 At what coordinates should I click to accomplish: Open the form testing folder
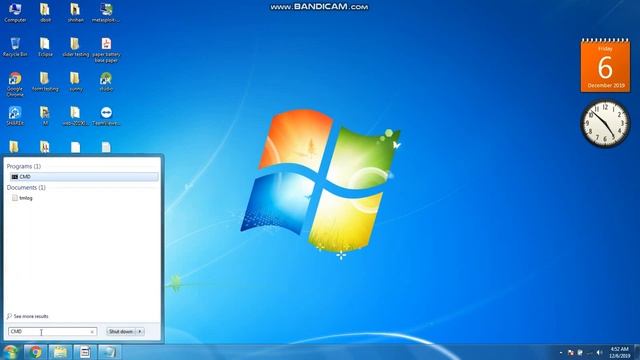point(45,82)
